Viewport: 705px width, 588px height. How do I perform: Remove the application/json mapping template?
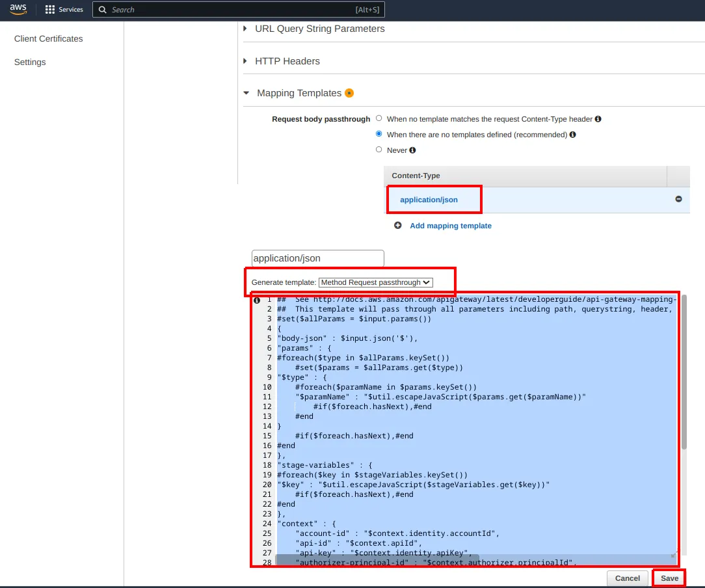[678, 198]
